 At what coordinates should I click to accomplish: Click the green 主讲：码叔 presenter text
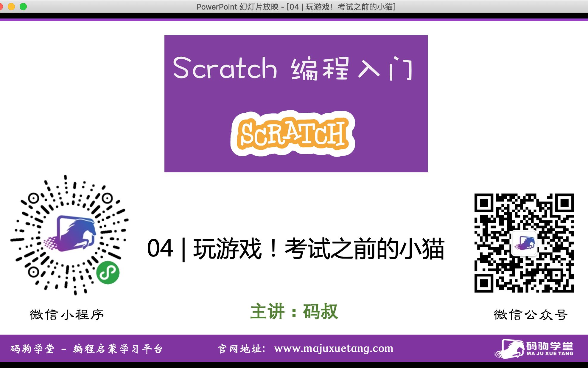click(x=294, y=312)
